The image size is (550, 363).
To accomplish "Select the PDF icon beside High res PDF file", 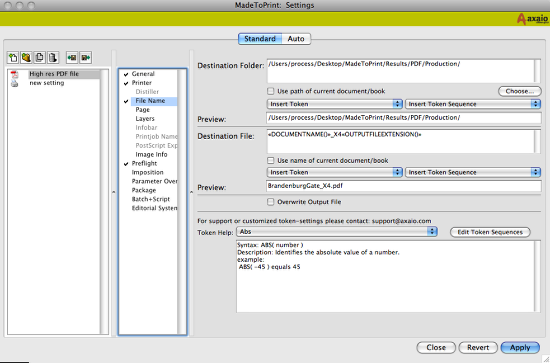I will [x=14, y=74].
